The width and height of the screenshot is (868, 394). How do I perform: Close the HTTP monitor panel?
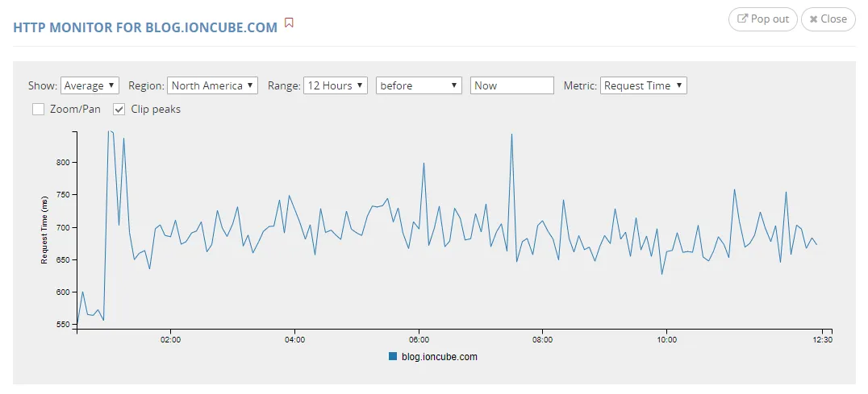tap(828, 19)
